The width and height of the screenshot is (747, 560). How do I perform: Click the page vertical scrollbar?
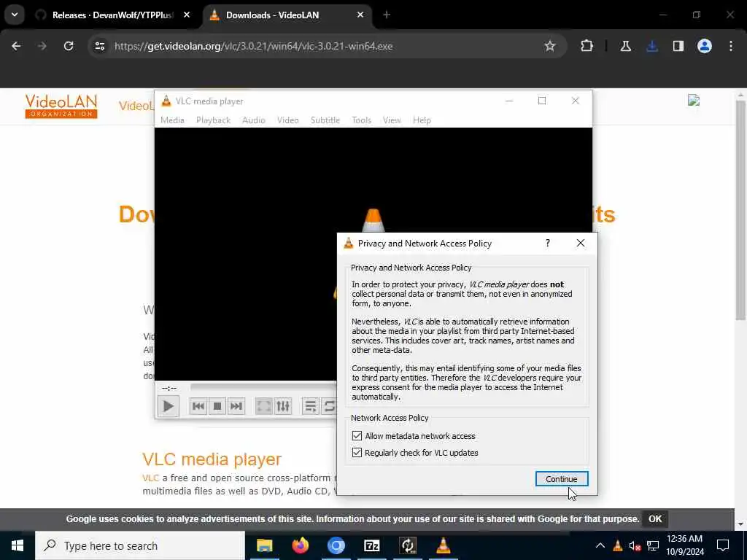pyautogui.click(x=740, y=209)
